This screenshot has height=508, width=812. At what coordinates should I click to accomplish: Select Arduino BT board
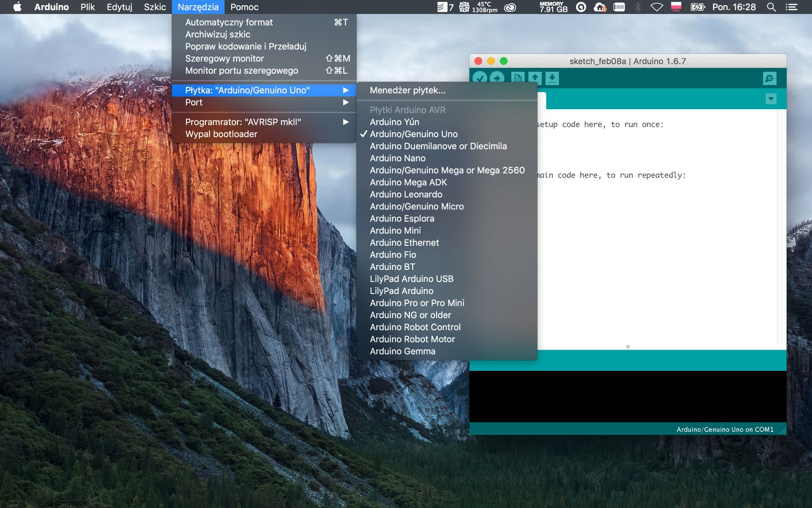click(x=447, y=267)
